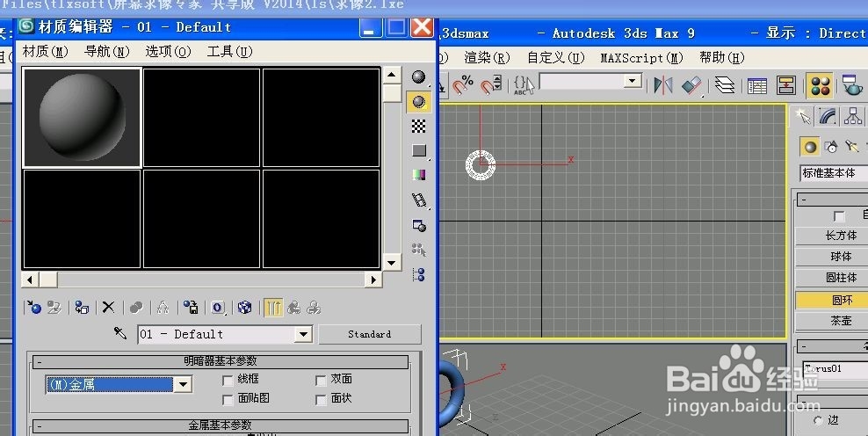The image size is (868, 436).
Task: Open the Material/Map Navigator icon
Action: (x=419, y=274)
